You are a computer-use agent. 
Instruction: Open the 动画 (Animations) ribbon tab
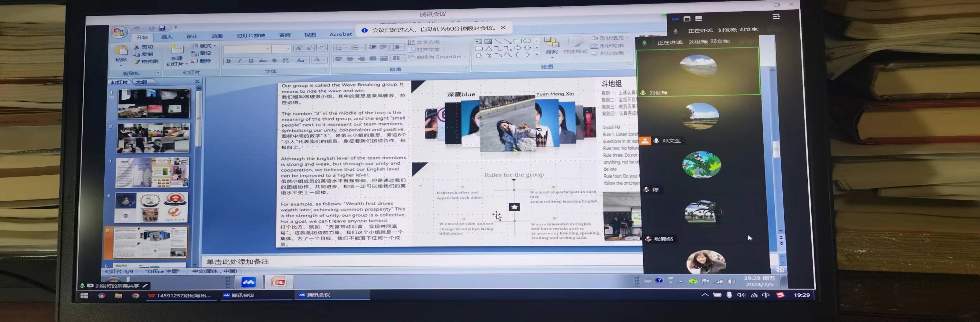point(217,36)
